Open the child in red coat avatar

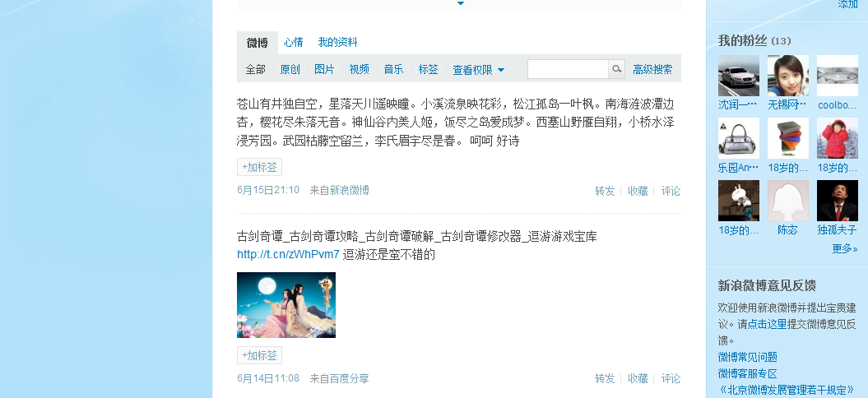pyautogui.click(x=837, y=138)
